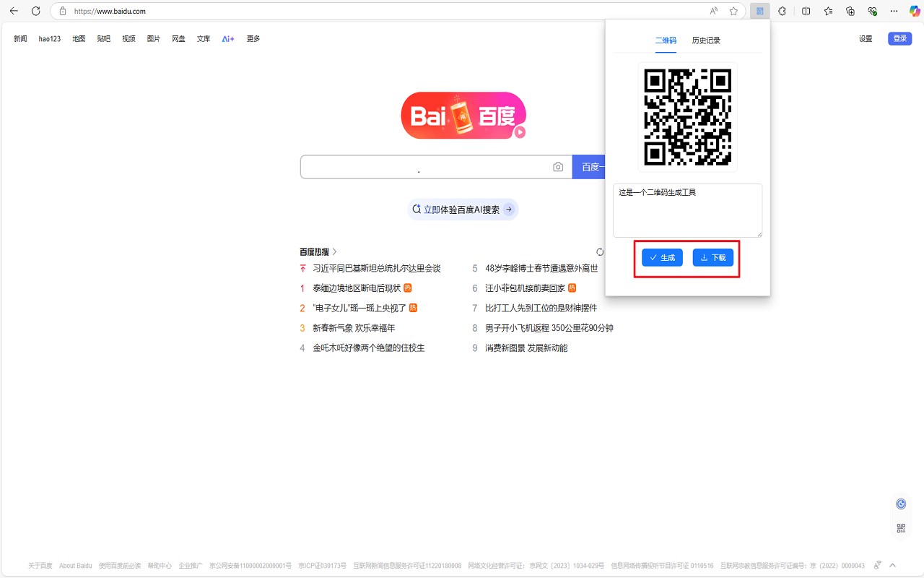Open the split screen view
This screenshot has height=578, width=924.
point(806,11)
